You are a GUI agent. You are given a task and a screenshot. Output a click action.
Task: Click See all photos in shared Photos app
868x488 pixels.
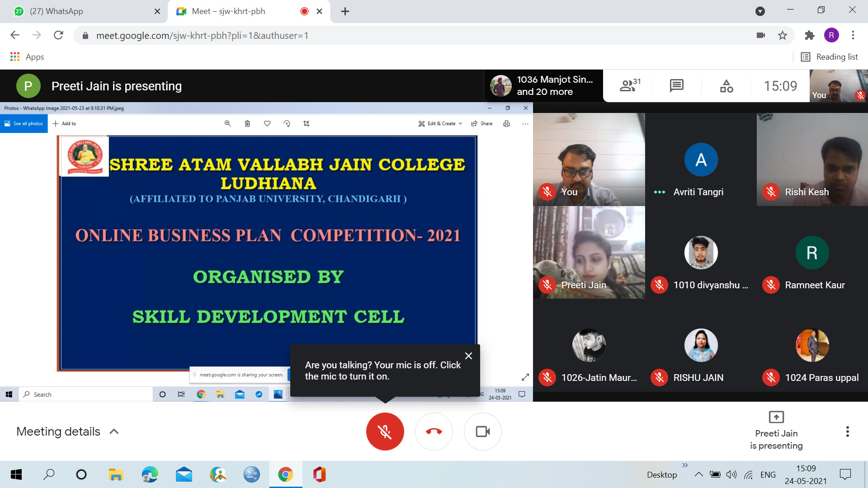pos(24,123)
